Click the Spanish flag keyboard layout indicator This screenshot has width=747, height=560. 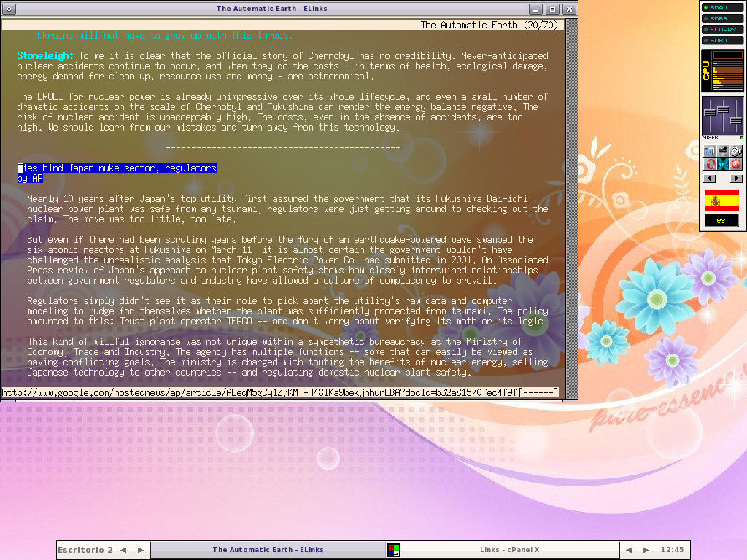click(x=721, y=201)
